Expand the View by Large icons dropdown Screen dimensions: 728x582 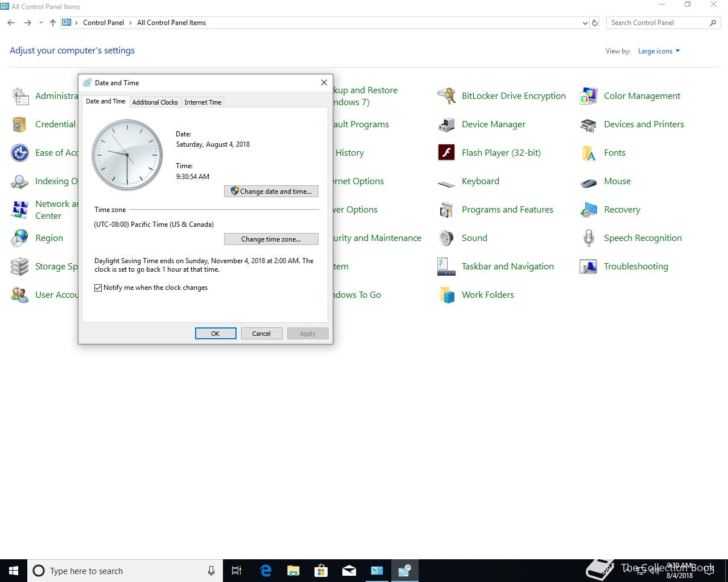coord(659,51)
